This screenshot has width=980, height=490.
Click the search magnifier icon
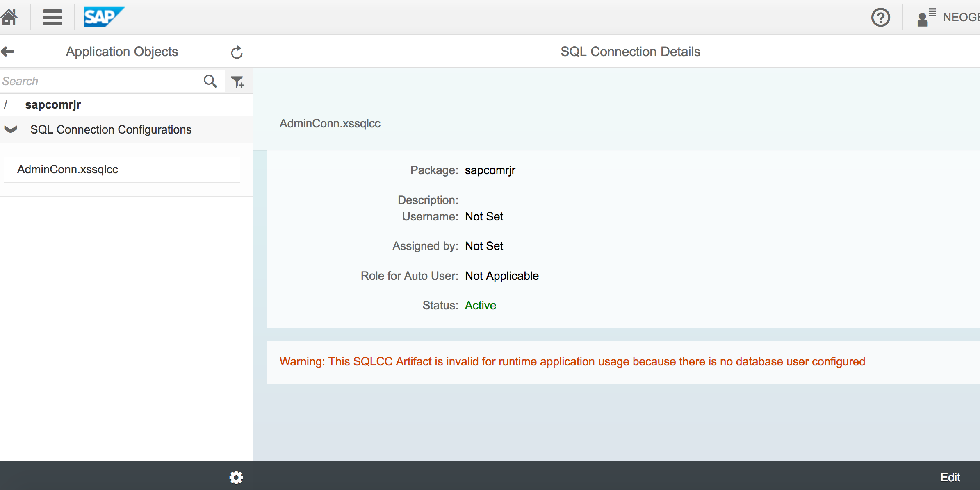[210, 81]
